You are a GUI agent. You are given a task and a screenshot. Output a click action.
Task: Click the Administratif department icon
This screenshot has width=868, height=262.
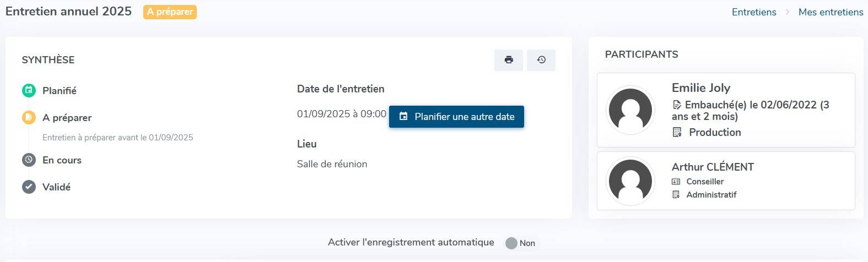[676, 195]
